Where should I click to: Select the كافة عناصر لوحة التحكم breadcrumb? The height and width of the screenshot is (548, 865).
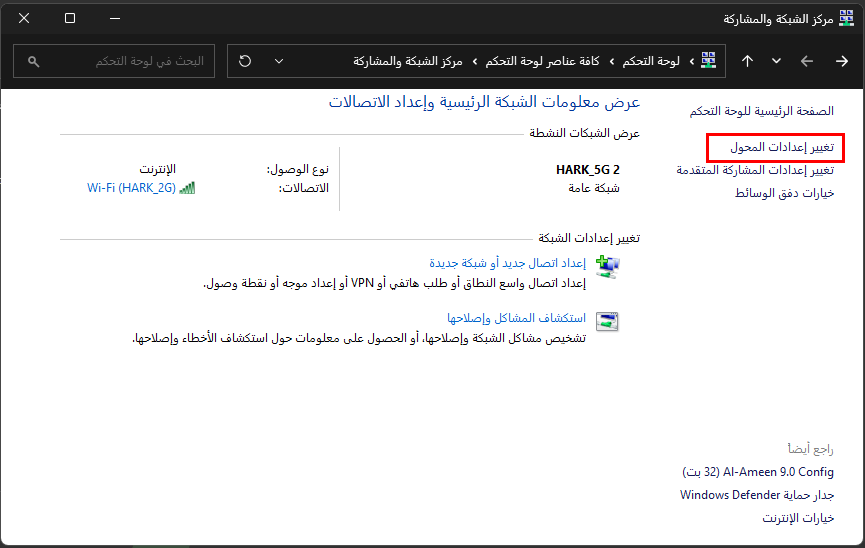click(x=542, y=61)
